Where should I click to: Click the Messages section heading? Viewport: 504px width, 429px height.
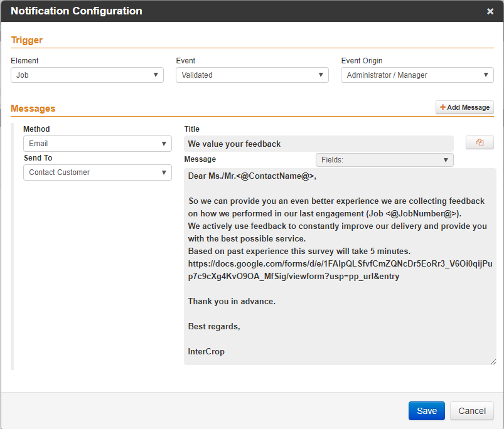(33, 109)
